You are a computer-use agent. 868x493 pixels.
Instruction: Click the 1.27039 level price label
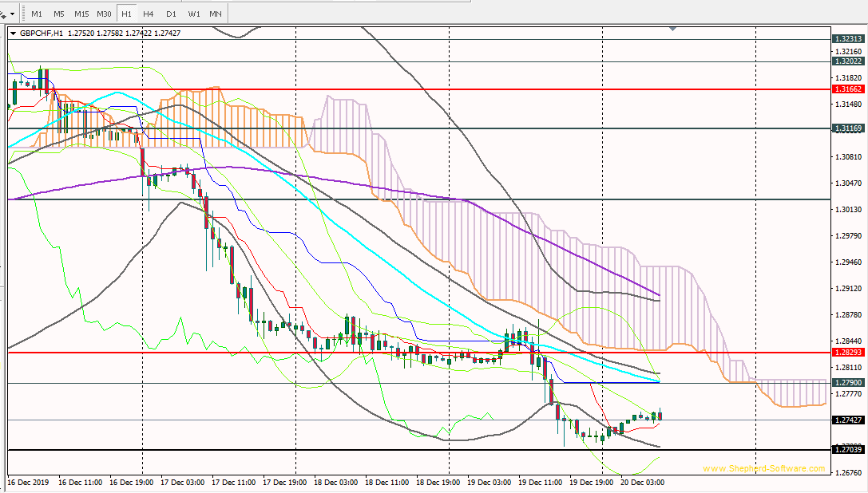pos(848,450)
